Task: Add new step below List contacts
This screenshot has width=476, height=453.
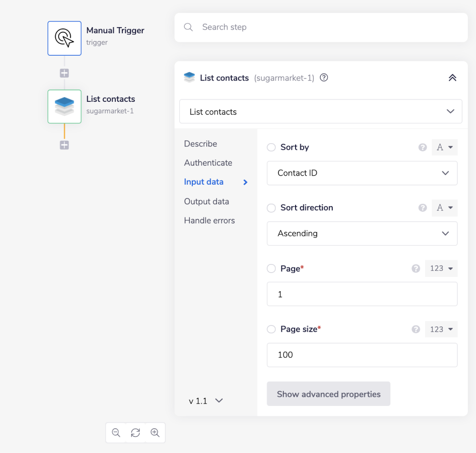Action: click(x=64, y=145)
